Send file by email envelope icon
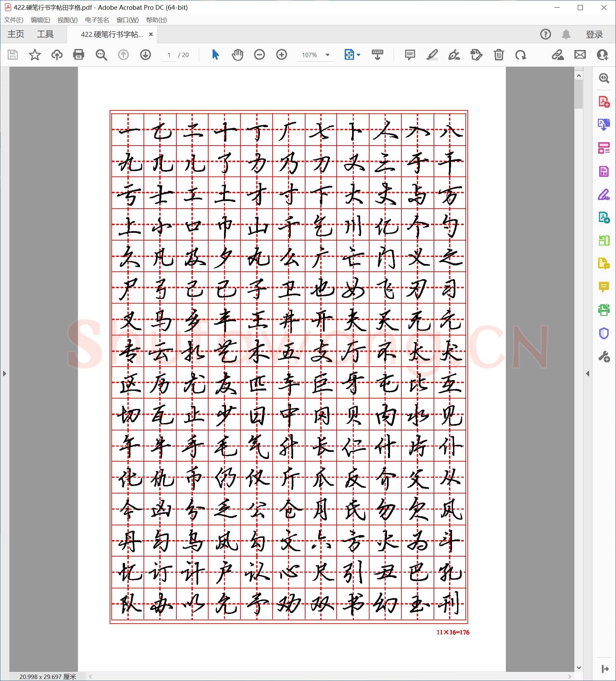616x681 pixels. pyautogui.click(x=580, y=54)
